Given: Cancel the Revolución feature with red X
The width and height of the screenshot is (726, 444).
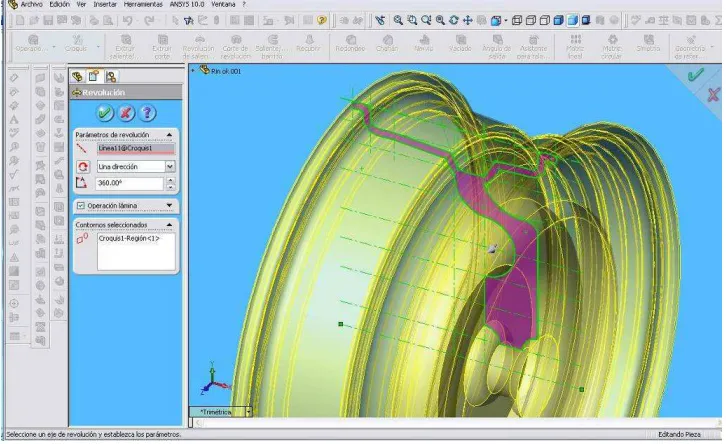Looking at the screenshot, I should pyautogui.click(x=126, y=113).
